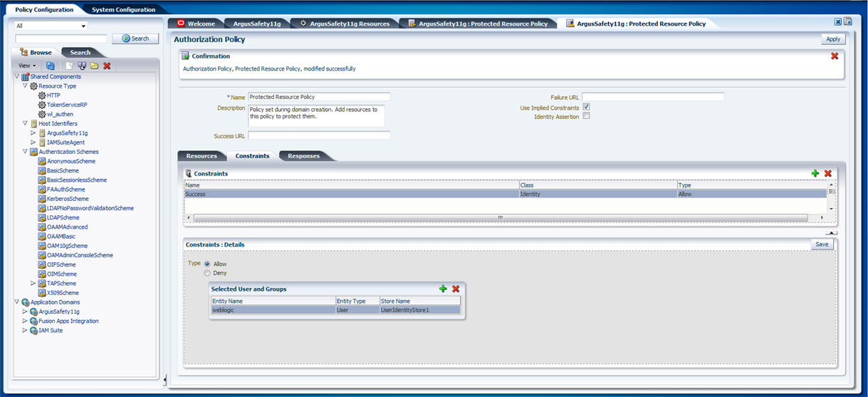The width and height of the screenshot is (868, 397).
Task: Select the Deny radio button
Action: [x=207, y=273]
